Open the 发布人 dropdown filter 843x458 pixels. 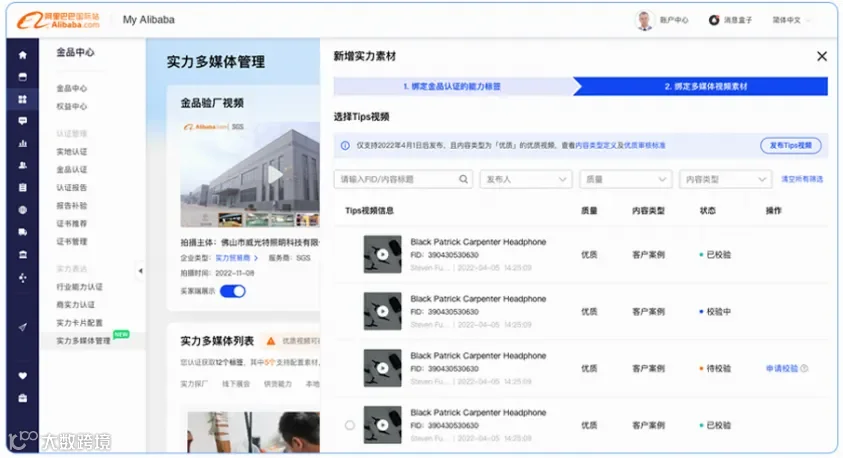[x=526, y=179]
